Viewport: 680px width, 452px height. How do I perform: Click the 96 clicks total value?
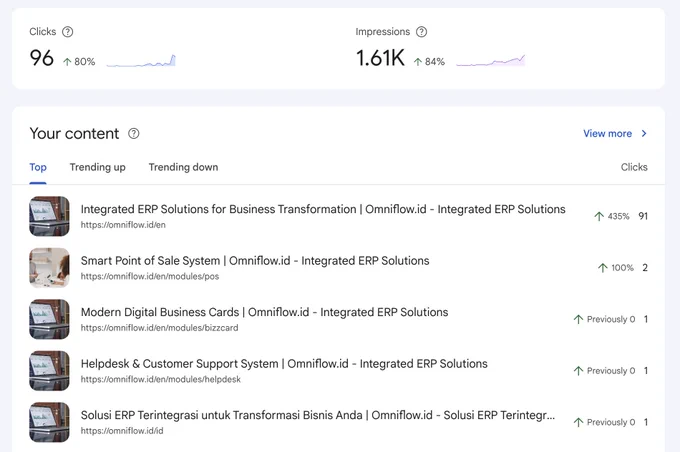coord(42,58)
